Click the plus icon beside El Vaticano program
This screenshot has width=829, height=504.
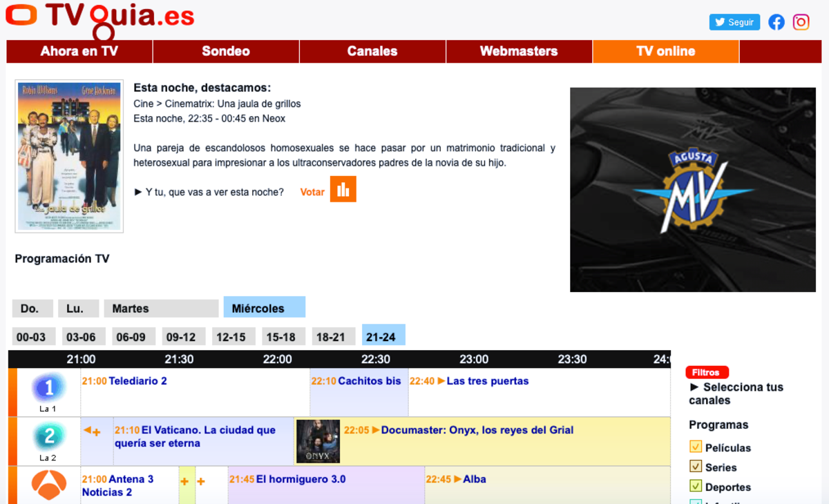pyautogui.click(x=96, y=432)
